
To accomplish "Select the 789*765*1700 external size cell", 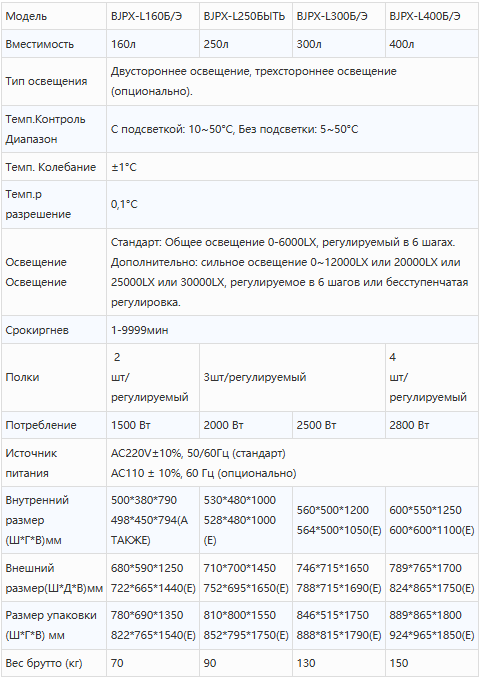I will coord(431,578).
